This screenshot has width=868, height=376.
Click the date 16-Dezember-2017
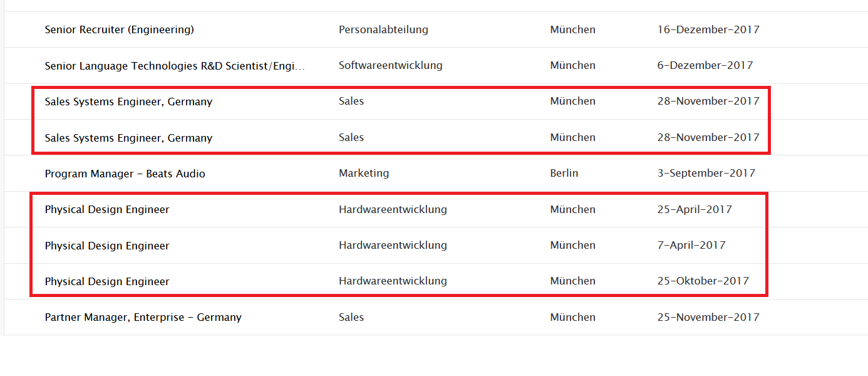click(708, 29)
